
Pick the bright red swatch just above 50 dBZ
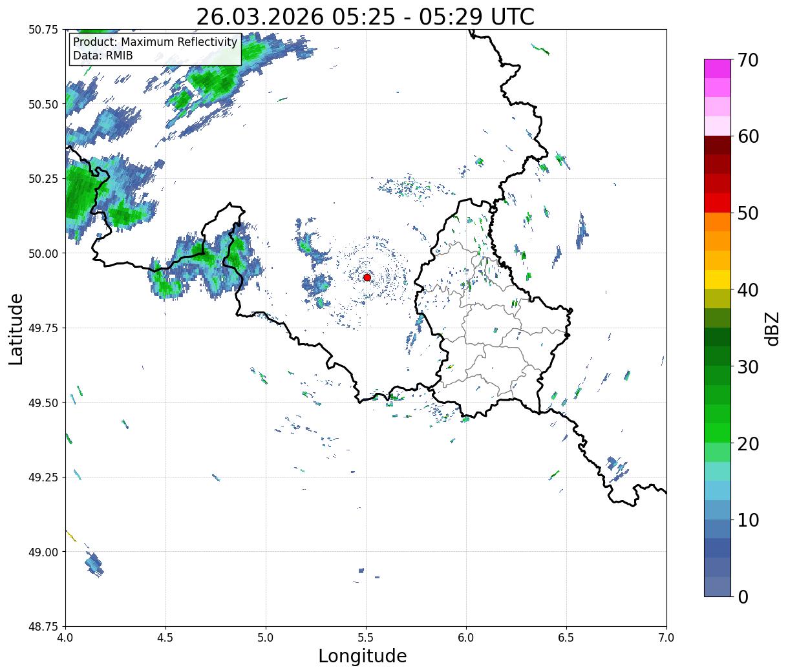(x=718, y=203)
